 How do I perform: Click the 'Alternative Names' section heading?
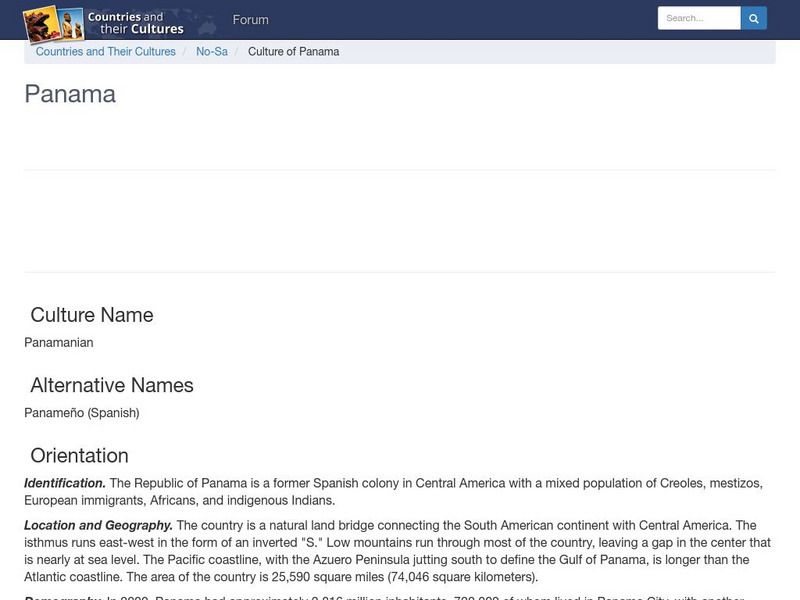[x=113, y=385]
